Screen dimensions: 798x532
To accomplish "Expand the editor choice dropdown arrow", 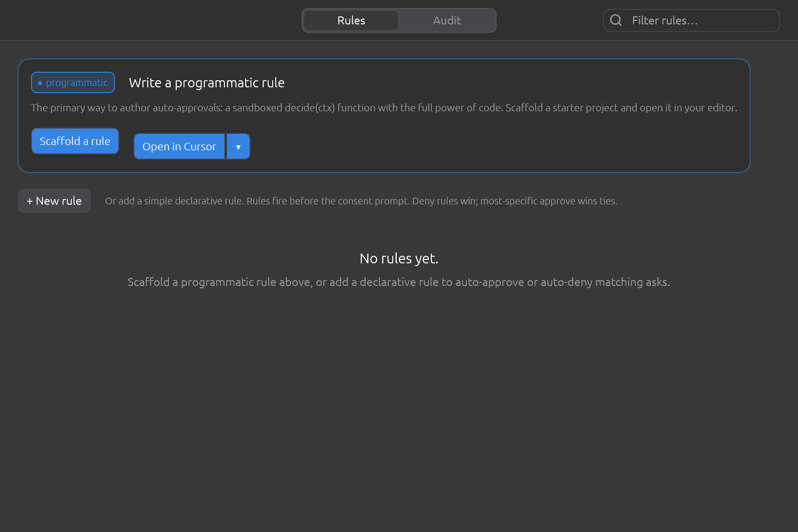I will click(239, 146).
